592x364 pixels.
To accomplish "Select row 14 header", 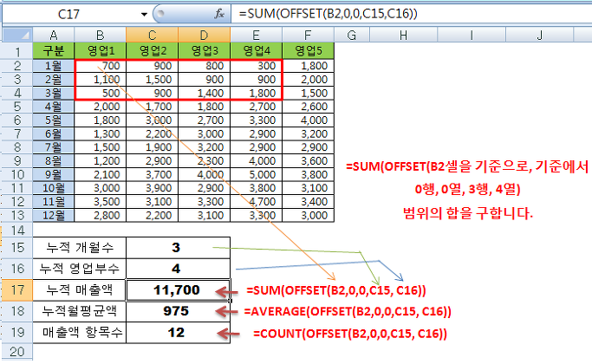I will (17, 230).
